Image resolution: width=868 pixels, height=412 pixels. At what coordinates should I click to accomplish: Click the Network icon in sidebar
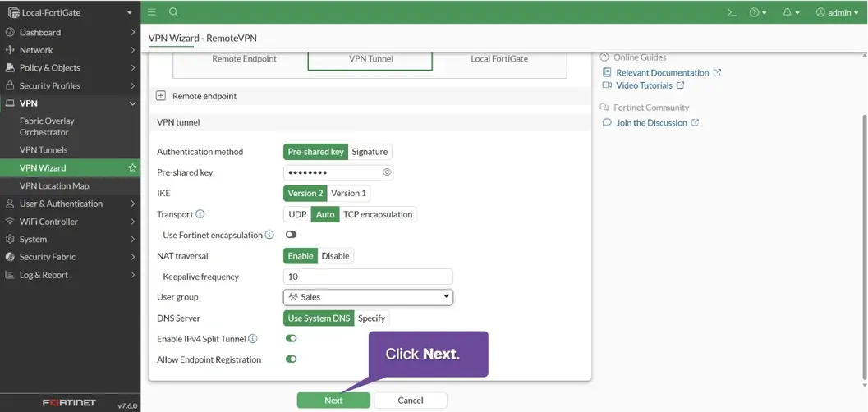pos(9,50)
